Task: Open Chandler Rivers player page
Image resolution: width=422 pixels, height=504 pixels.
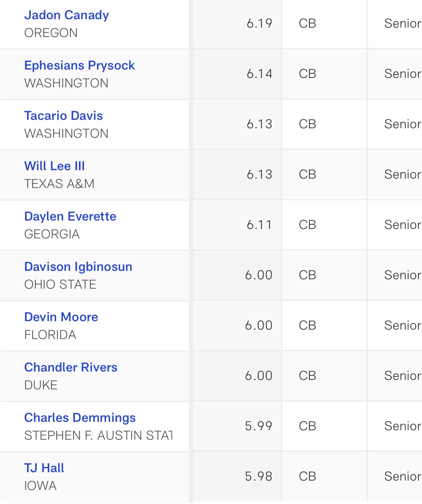Action: tap(71, 367)
